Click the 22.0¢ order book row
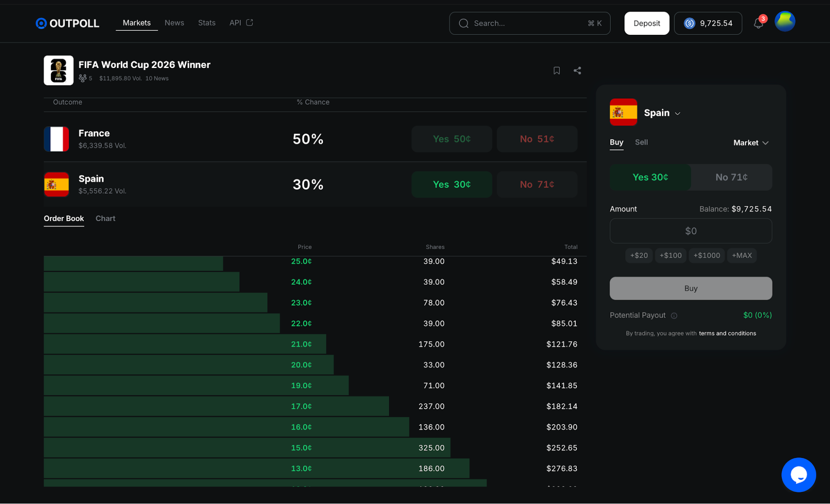The image size is (830, 504). click(x=315, y=323)
